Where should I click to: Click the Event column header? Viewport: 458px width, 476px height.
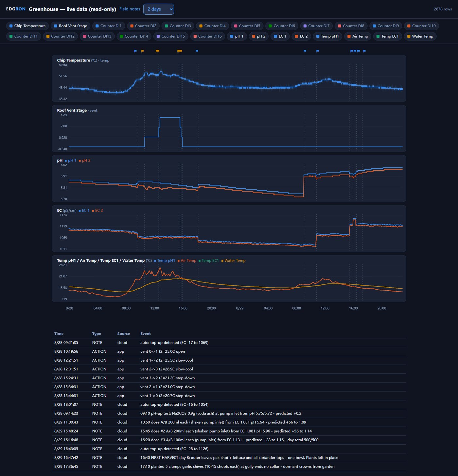(146, 334)
